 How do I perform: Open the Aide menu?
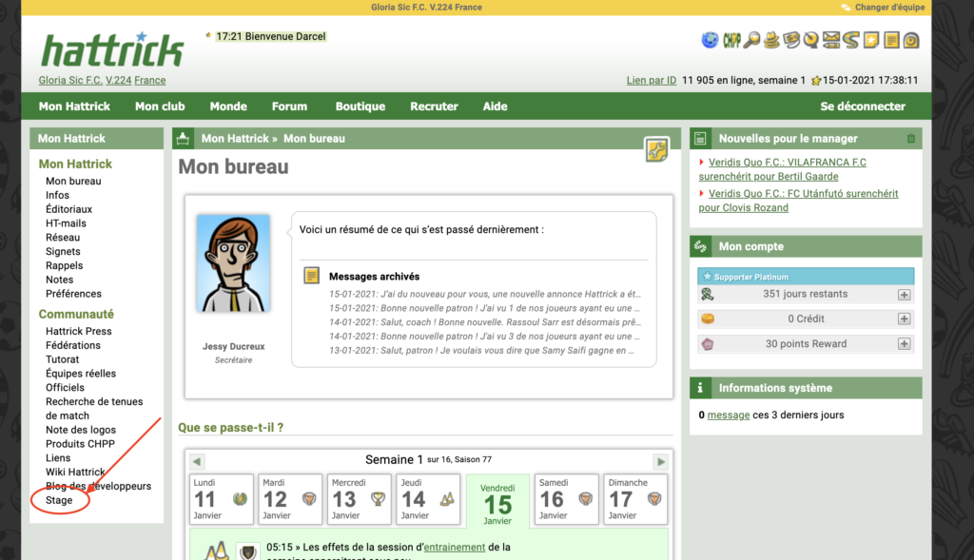(495, 106)
